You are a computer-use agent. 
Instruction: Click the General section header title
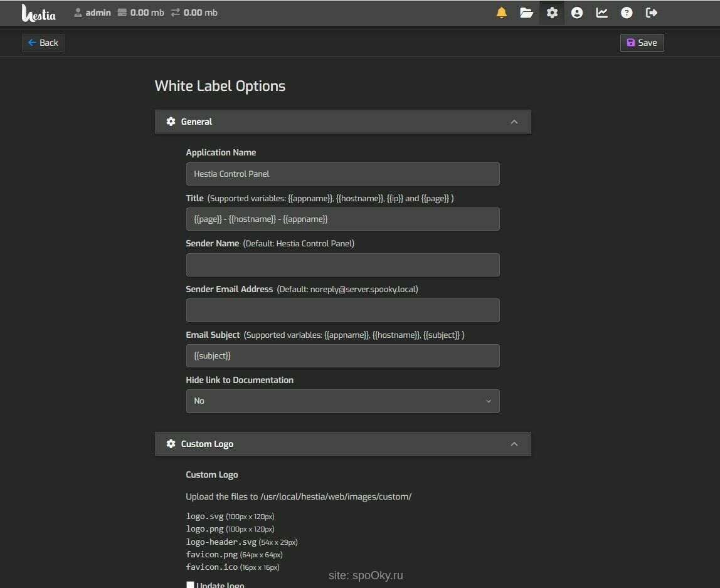(x=196, y=122)
